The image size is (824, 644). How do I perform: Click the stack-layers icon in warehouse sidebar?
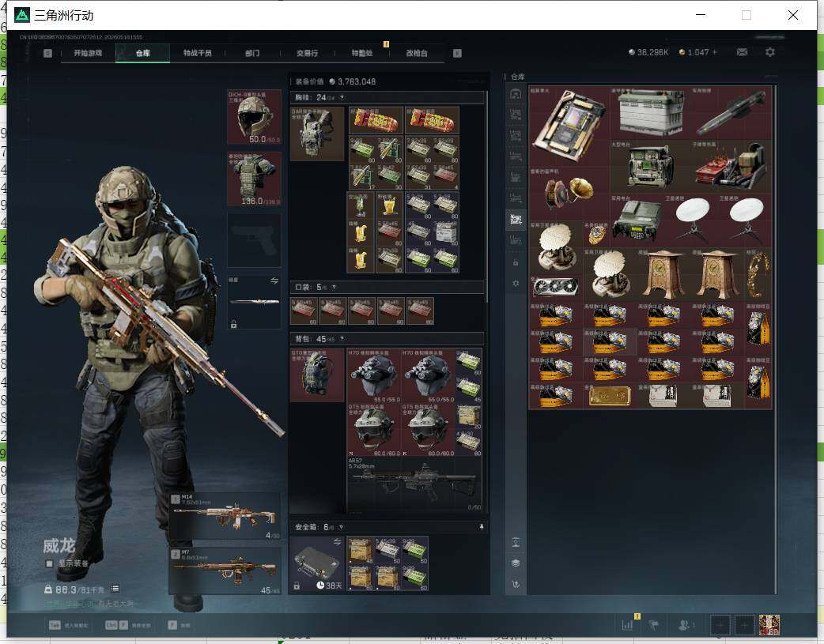pos(516,563)
